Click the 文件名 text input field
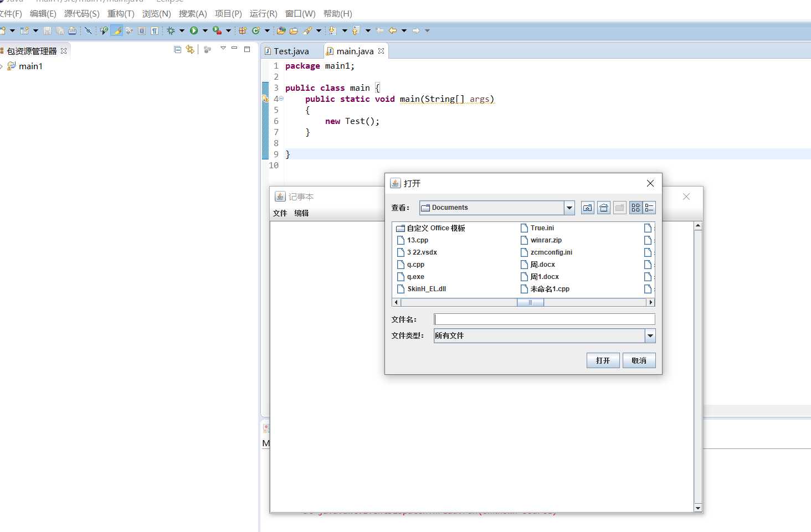 click(545, 319)
